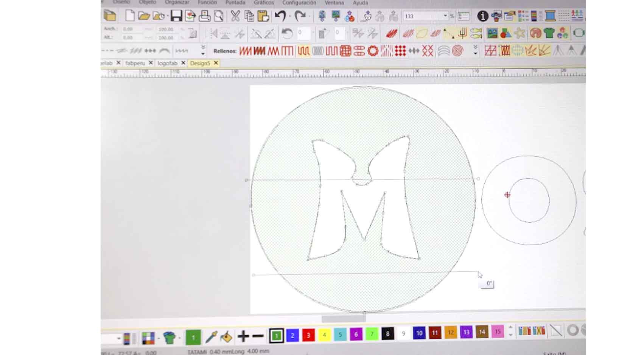Image resolution: width=644 pixels, height=355 pixels.
Task: Open Ventana menu
Action: pyautogui.click(x=334, y=3)
